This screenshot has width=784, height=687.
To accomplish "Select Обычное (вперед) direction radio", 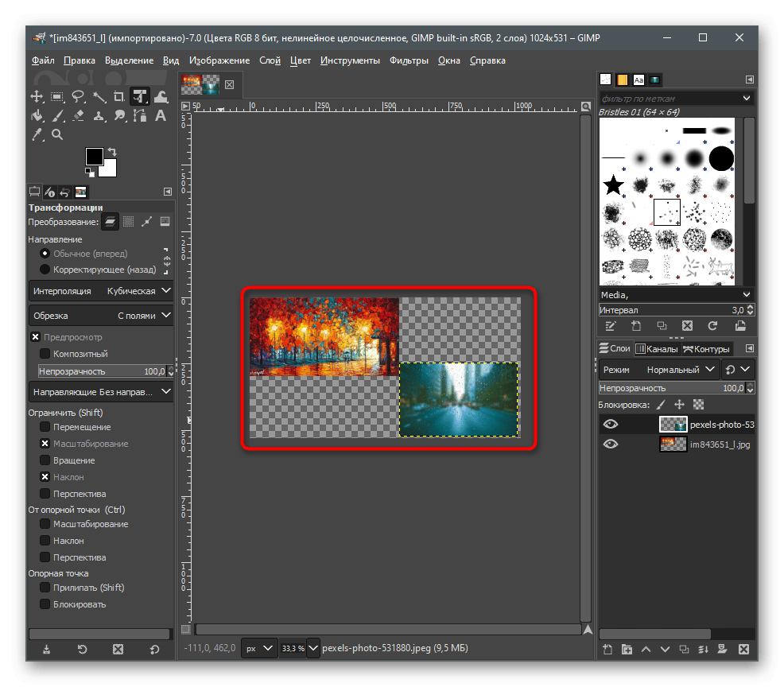I will [x=45, y=254].
